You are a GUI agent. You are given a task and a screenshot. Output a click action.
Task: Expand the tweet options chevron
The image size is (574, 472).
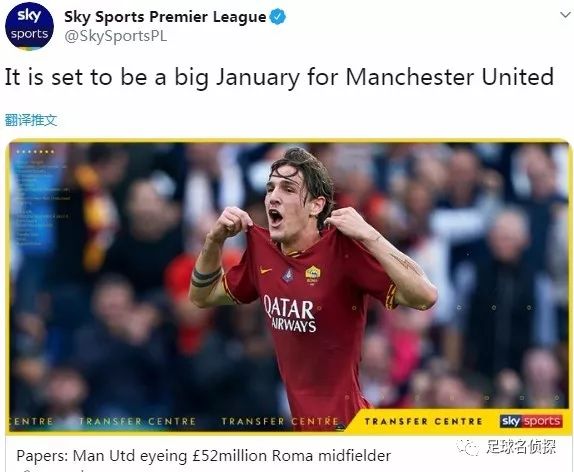[566, 15]
